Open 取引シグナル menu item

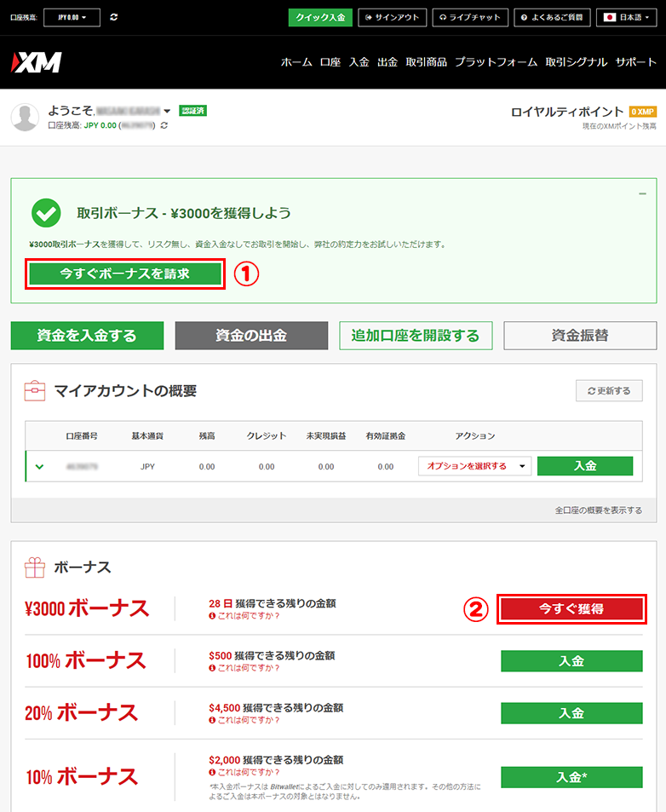tap(577, 62)
